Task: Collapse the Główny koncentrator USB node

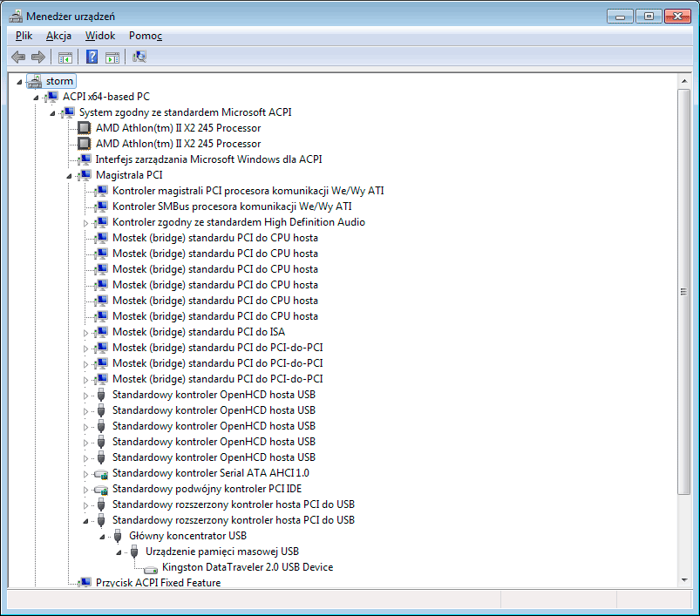Action: click(102, 537)
